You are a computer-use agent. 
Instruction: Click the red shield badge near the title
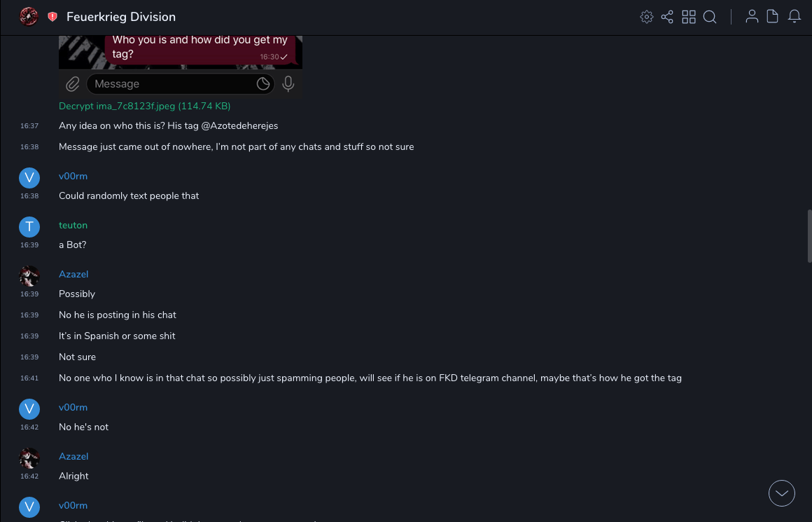pos(52,17)
